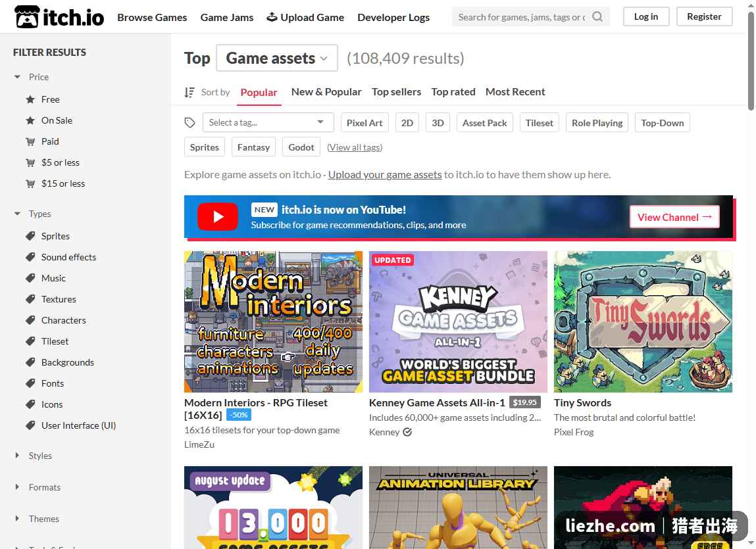This screenshot has width=756, height=549.
Task: Select the Pixel Art tag button
Action: click(365, 122)
